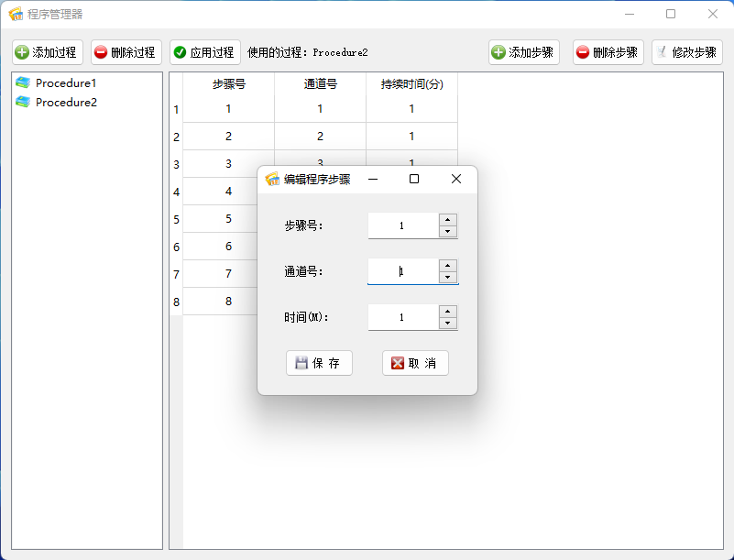Click 步骤号 cell with value 6

[220, 247]
